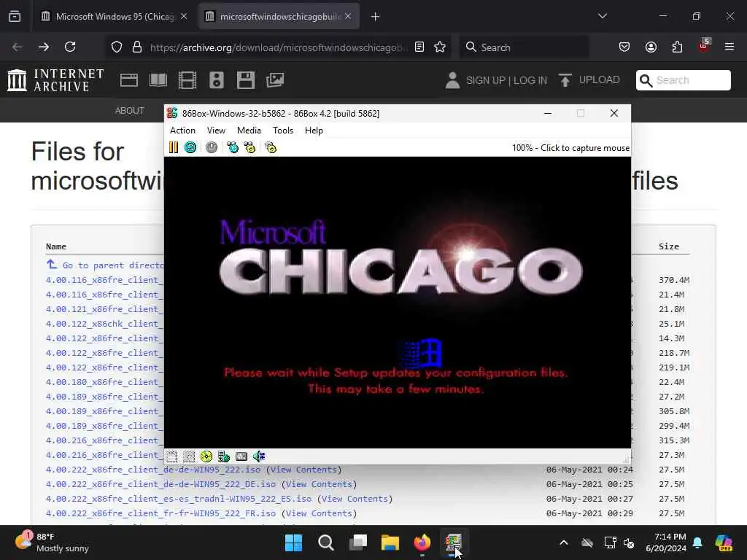
Task: Send Ctrl+Alt+Del via the teal toolbar icon
Action: tap(233, 147)
